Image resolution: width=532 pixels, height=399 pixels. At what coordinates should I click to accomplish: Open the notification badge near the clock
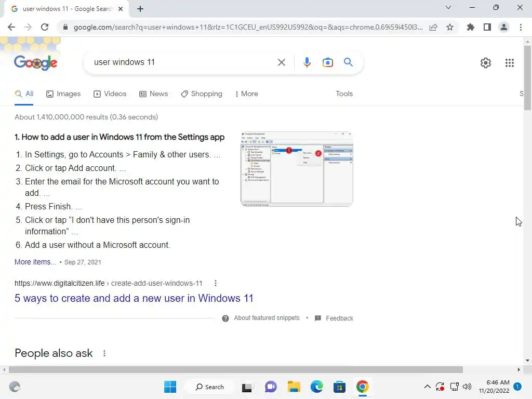click(517, 387)
